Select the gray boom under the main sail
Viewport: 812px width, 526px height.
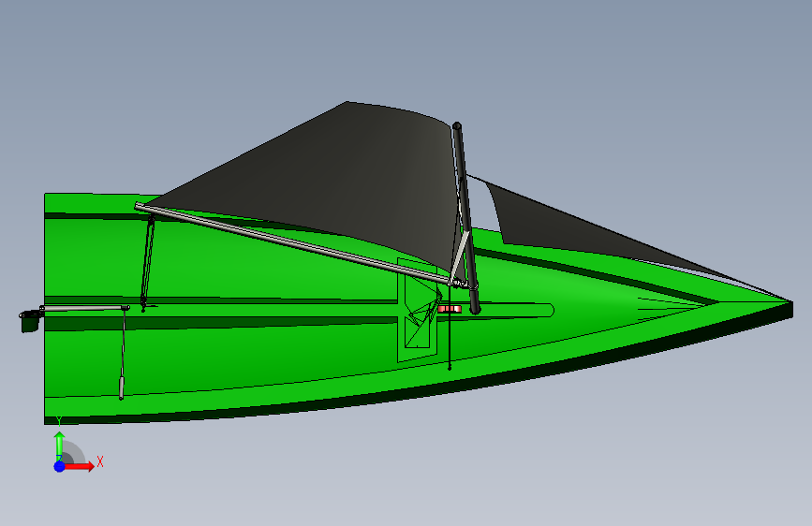point(292,243)
